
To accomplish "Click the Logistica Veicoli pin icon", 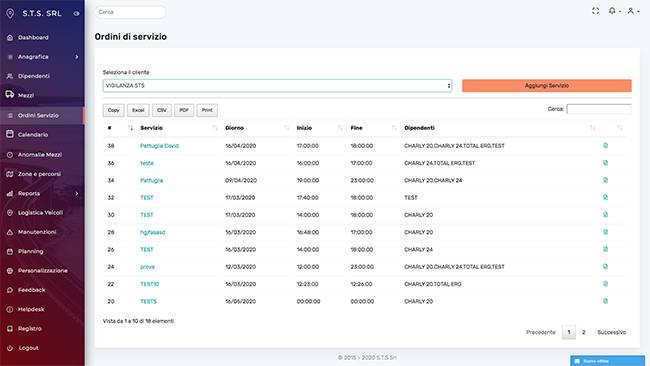I will click(10, 213).
